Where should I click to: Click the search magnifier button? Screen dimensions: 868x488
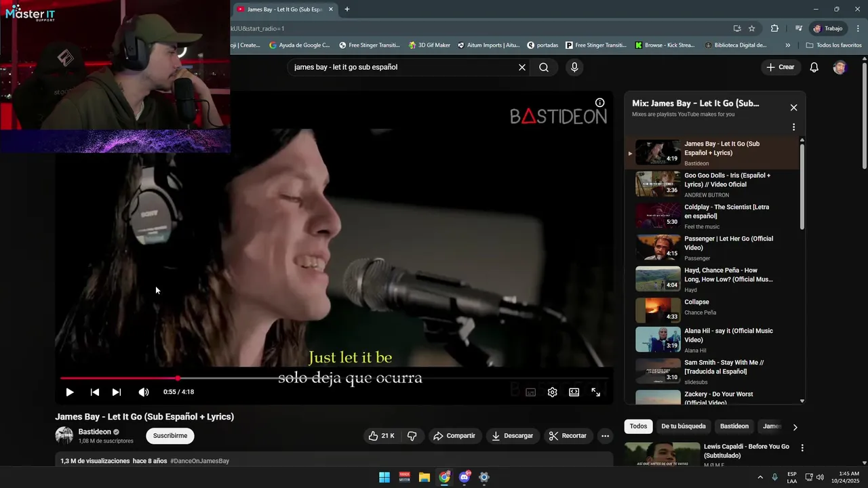(x=544, y=67)
